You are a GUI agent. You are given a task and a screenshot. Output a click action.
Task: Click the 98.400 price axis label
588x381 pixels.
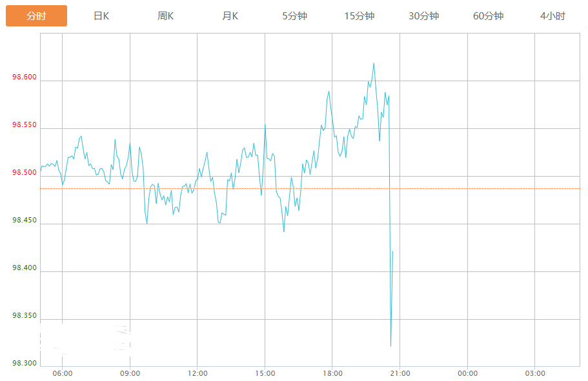pyautogui.click(x=25, y=268)
